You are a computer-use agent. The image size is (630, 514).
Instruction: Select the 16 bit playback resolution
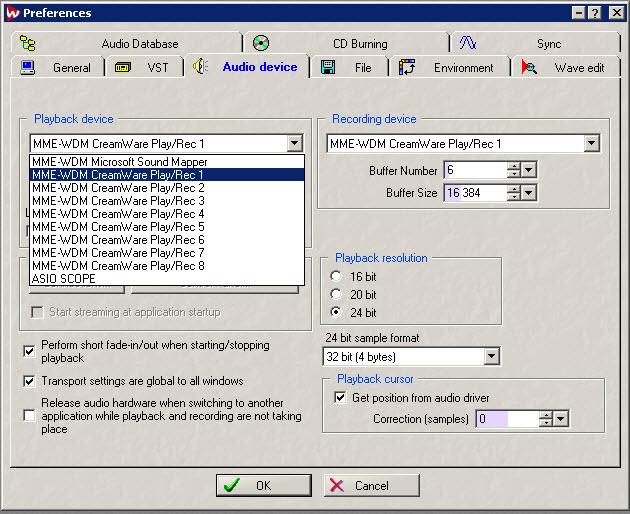(336, 276)
